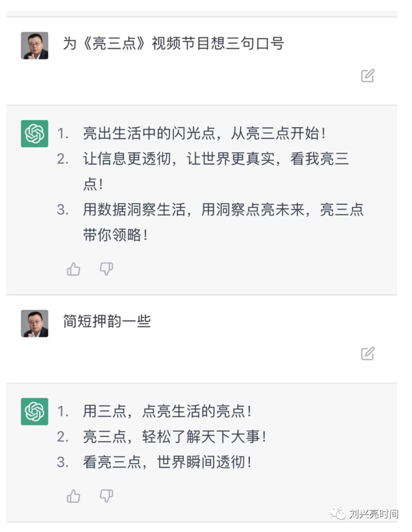The width and height of the screenshot is (412, 532).
Task: Like the shorter rhyming slogans reply
Action: tap(74, 496)
